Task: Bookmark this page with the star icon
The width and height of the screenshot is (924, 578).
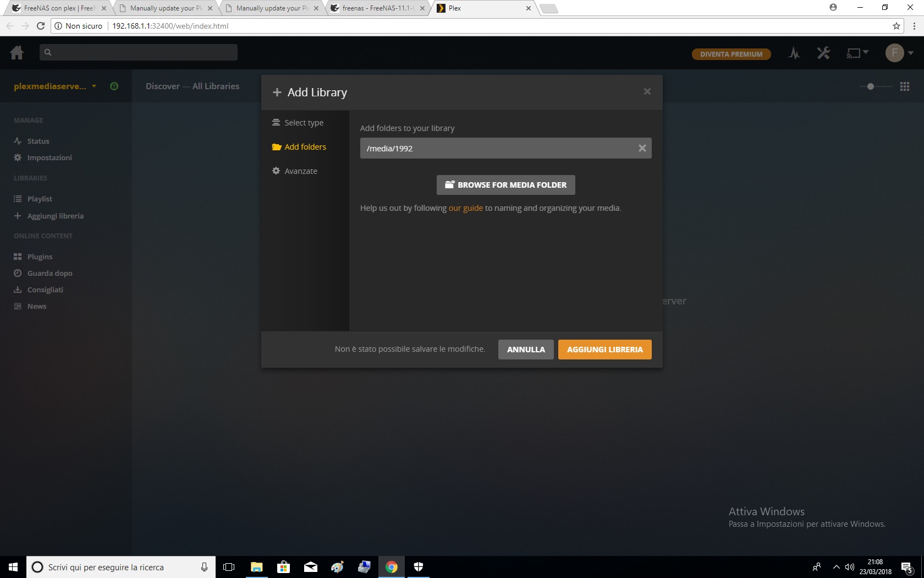Action: (897, 26)
